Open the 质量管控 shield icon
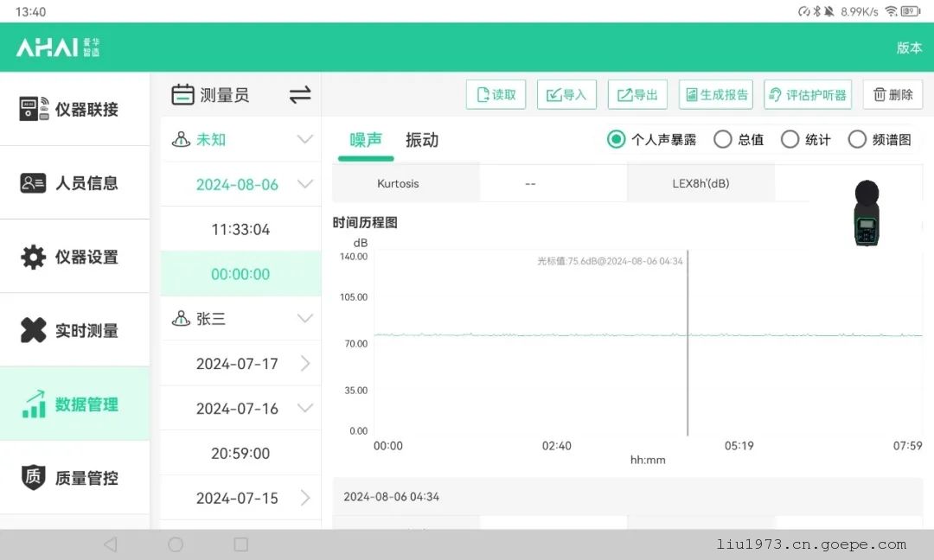This screenshot has width=934, height=560. click(x=33, y=477)
